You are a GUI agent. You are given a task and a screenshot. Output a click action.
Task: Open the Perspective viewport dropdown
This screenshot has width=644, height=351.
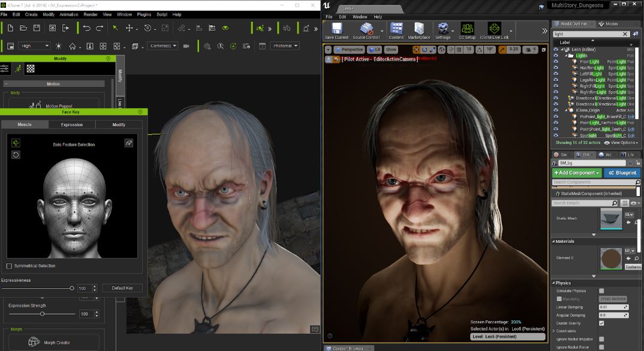(349, 50)
